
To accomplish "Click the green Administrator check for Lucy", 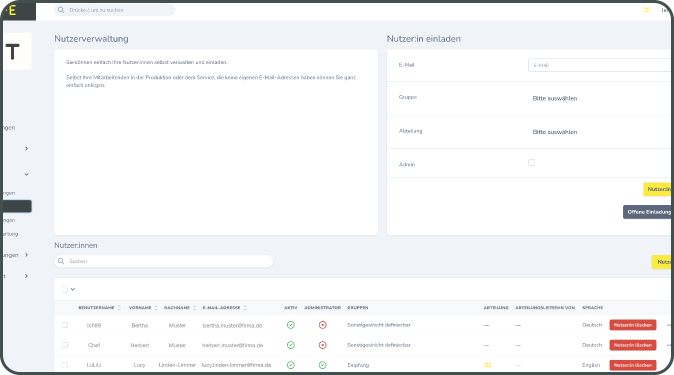I will tap(322, 365).
